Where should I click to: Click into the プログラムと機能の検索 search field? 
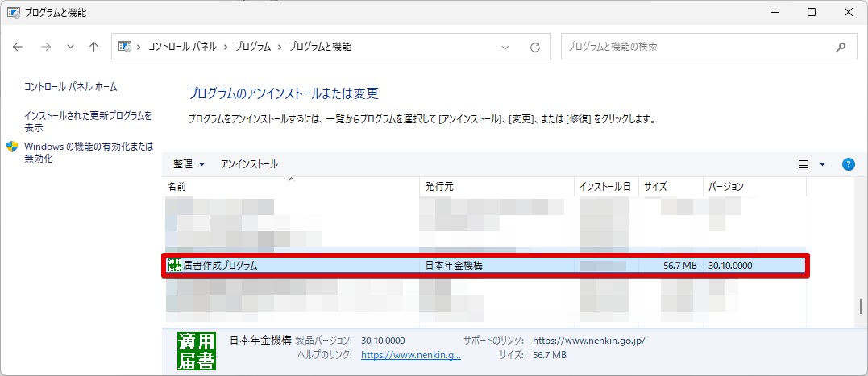tap(697, 47)
